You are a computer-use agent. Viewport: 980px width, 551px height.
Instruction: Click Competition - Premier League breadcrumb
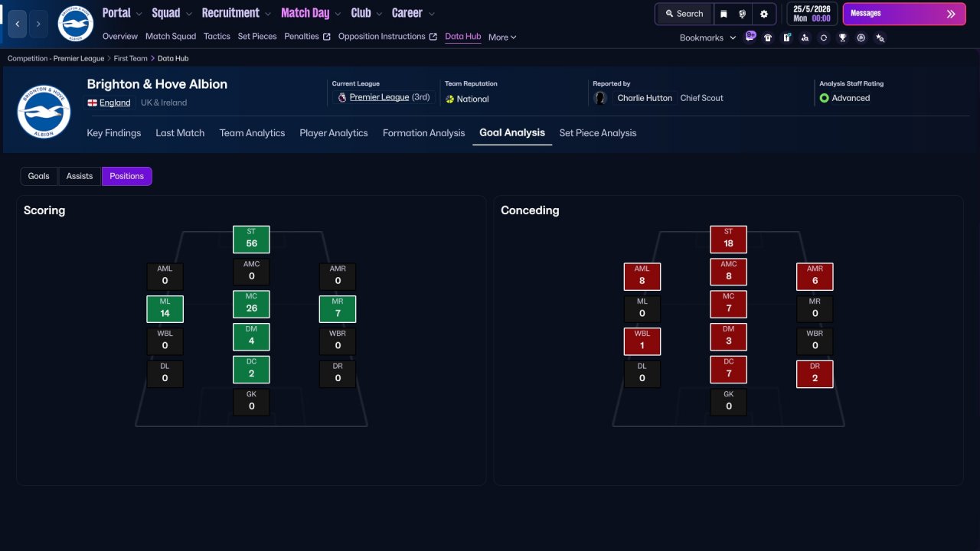[54, 58]
